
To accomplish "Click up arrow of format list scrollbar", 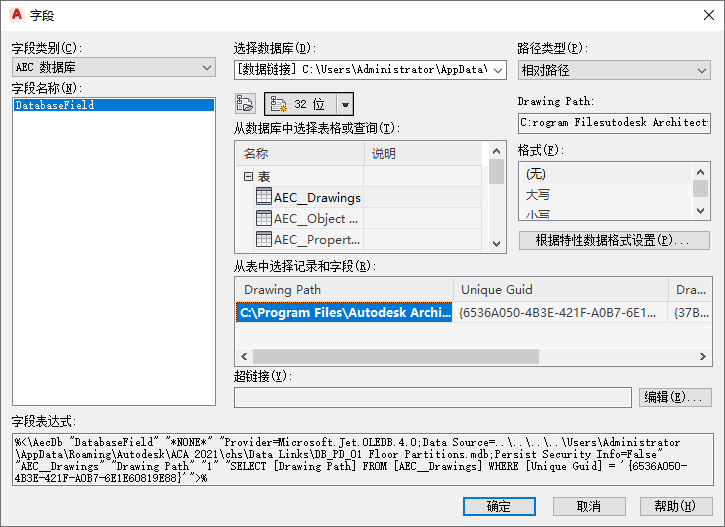I will coord(700,172).
